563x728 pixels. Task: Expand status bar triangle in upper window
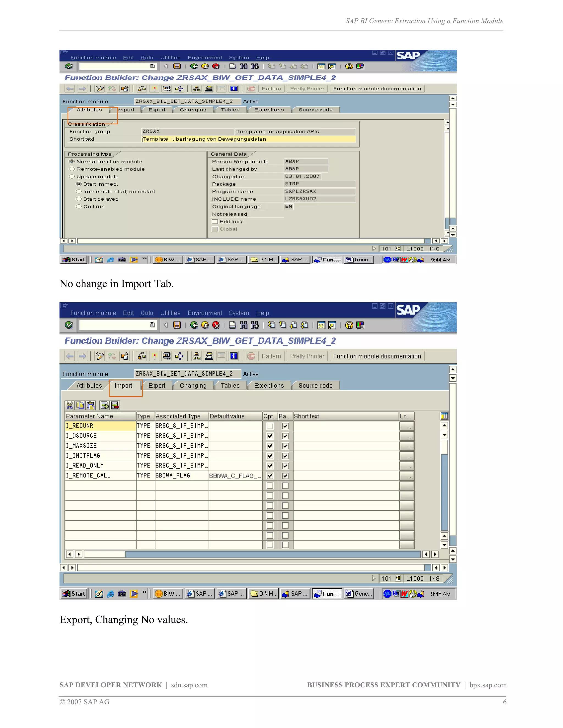tap(374, 249)
